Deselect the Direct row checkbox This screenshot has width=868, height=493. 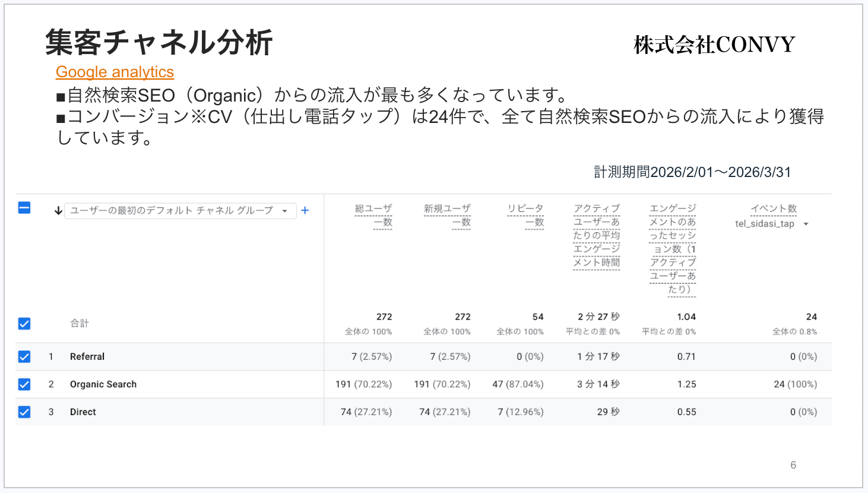pos(24,412)
